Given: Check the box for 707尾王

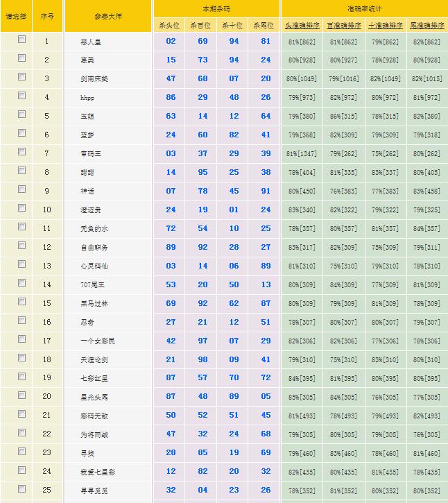Looking at the screenshot, I should (21, 283).
